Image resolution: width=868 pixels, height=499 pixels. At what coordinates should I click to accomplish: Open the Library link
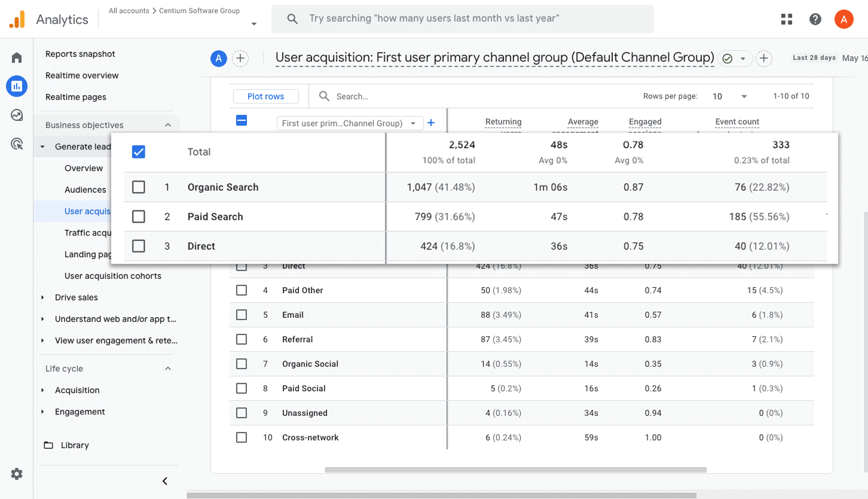[75, 445]
